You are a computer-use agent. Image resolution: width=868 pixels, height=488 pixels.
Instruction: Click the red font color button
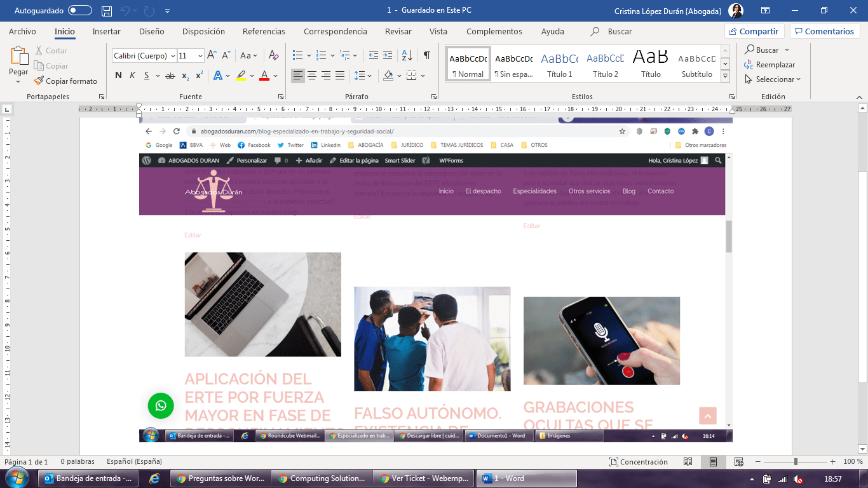[264, 76]
